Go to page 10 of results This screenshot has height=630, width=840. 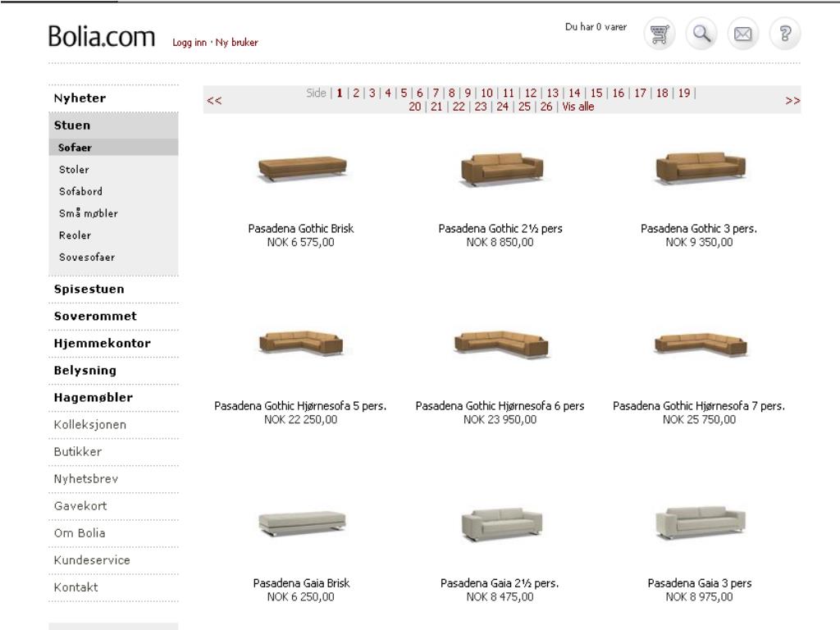pyautogui.click(x=486, y=94)
